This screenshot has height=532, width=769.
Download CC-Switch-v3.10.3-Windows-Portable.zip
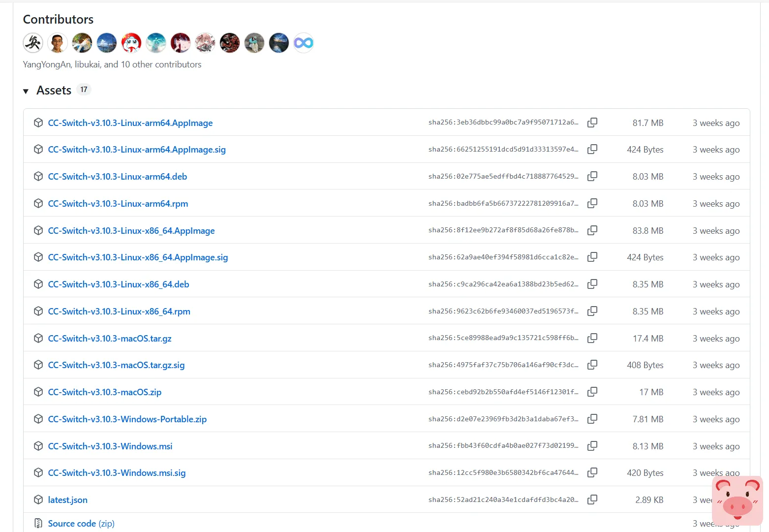[127, 419]
